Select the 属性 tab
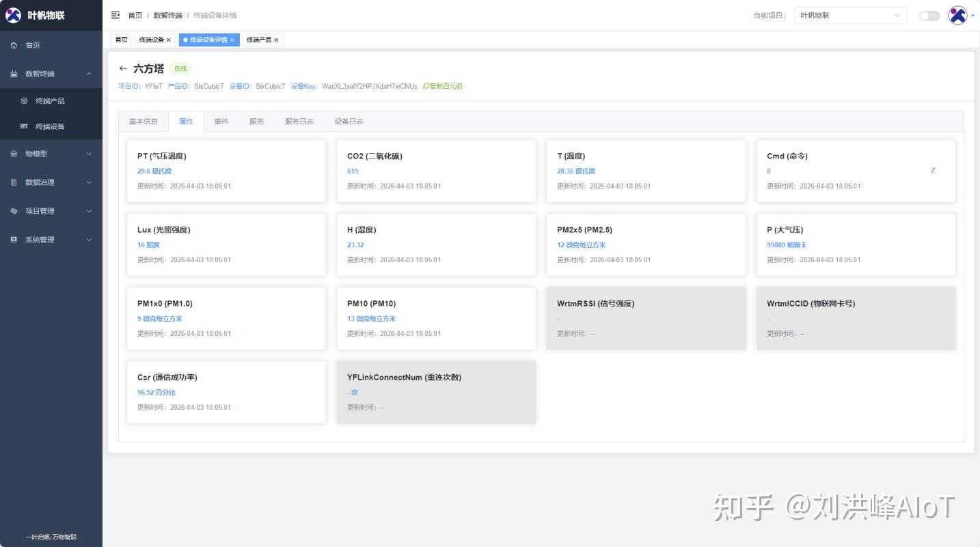 [x=186, y=122]
